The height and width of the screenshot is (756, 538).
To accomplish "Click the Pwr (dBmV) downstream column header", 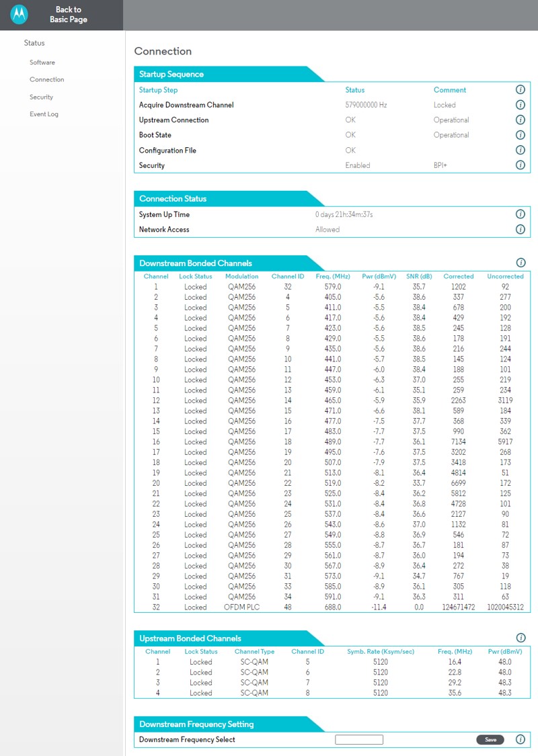I will pyautogui.click(x=379, y=276).
